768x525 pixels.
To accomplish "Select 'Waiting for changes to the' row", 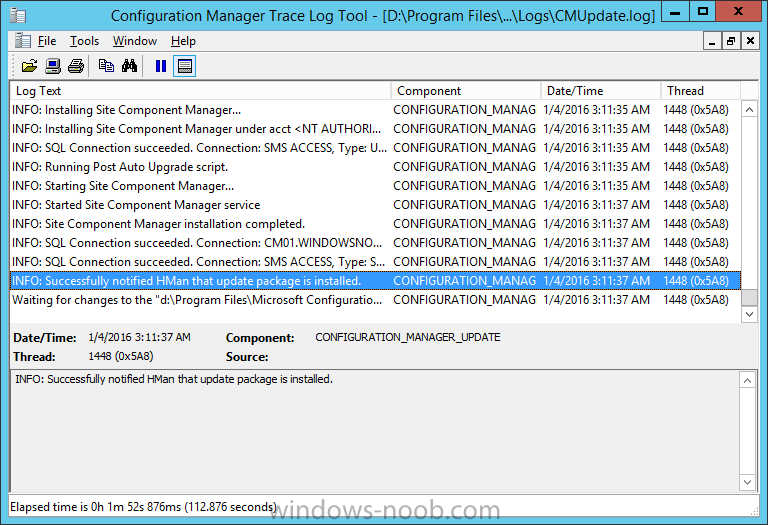I will (375, 300).
